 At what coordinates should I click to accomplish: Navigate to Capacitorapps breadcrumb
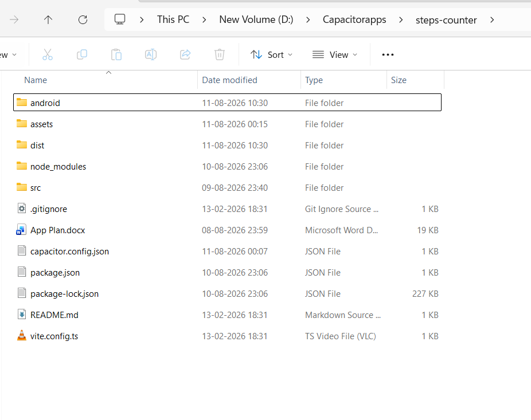pyautogui.click(x=354, y=19)
